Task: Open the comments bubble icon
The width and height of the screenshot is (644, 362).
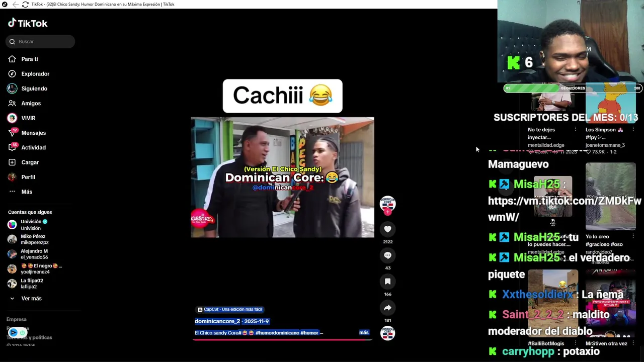Action: [x=387, y=255]
